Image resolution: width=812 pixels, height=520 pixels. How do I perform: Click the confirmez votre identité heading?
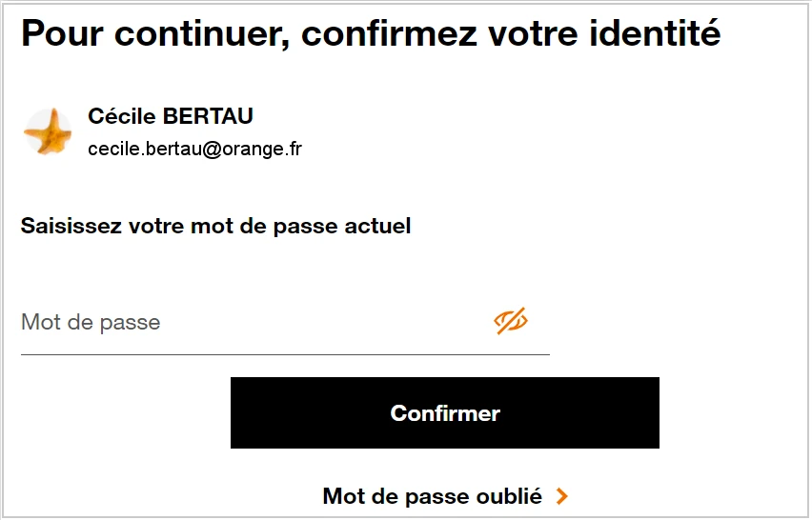(510, 34)
